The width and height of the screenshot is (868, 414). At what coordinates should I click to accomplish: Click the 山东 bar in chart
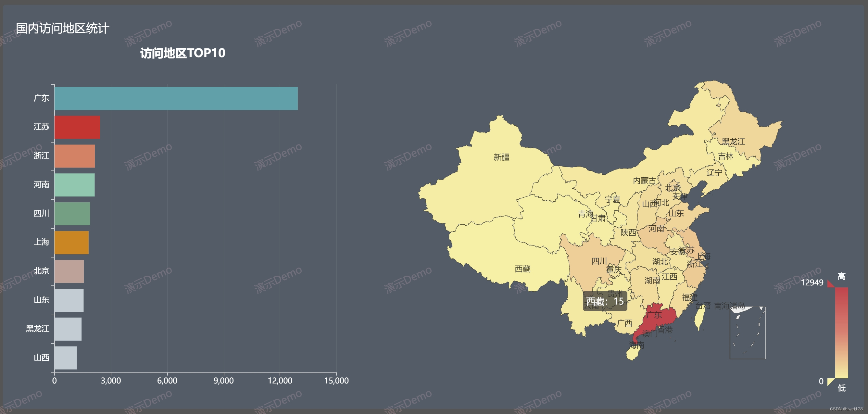pos(69,300)
